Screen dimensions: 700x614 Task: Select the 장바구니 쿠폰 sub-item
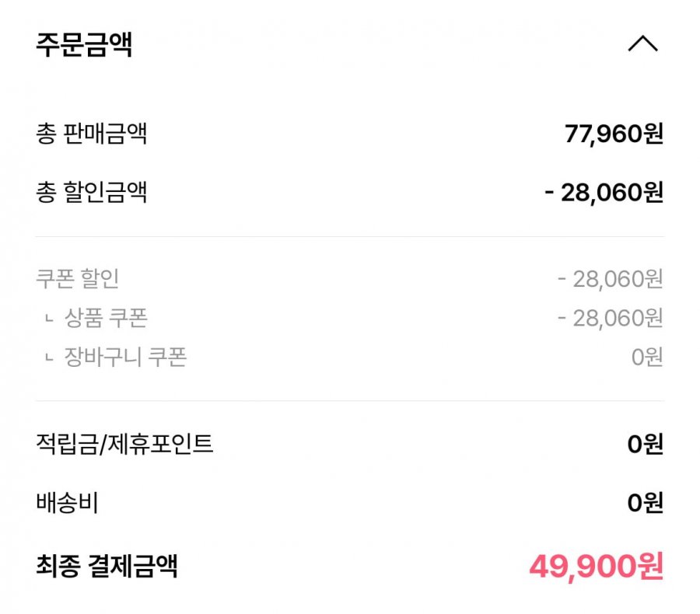coord(125,357)
